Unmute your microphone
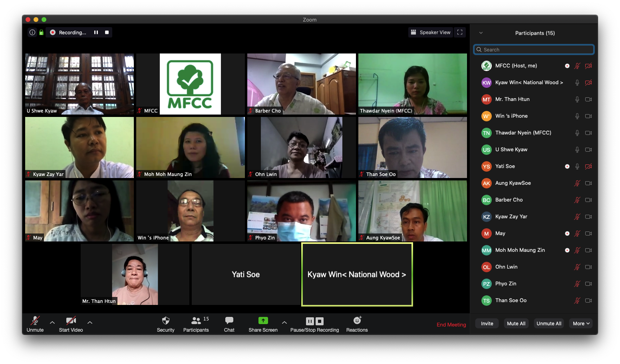620x364 pixels. [35, 320]
